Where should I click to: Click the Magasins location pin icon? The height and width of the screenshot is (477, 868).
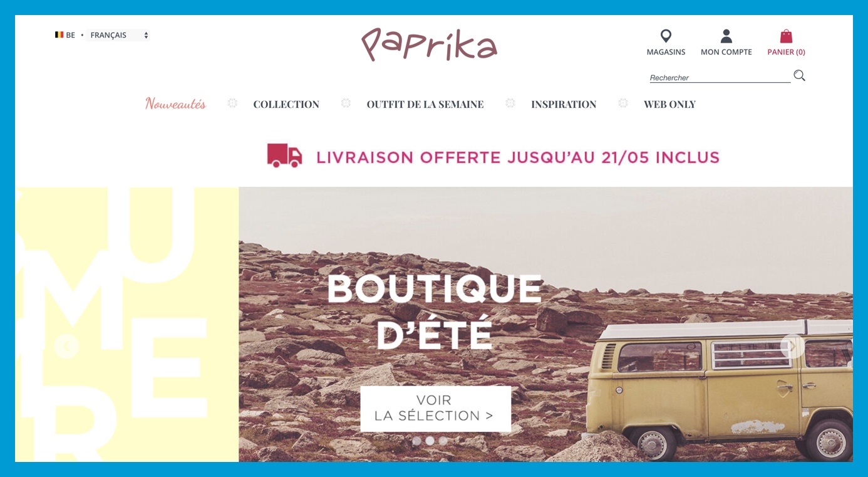(x=666, y=36)
